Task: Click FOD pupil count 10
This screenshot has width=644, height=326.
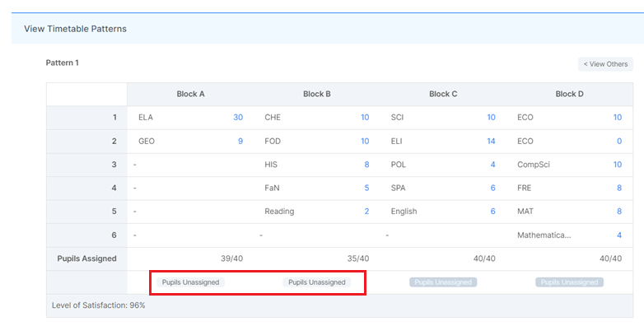Action: (365, 142)
